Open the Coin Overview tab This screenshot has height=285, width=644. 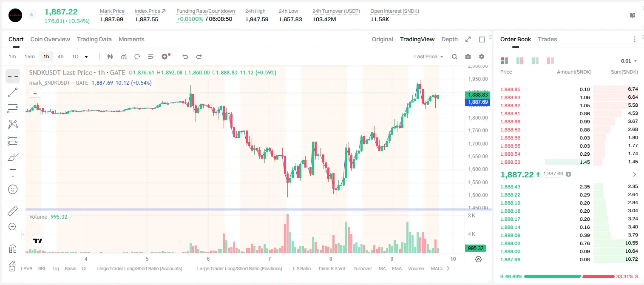coord(50,39)
